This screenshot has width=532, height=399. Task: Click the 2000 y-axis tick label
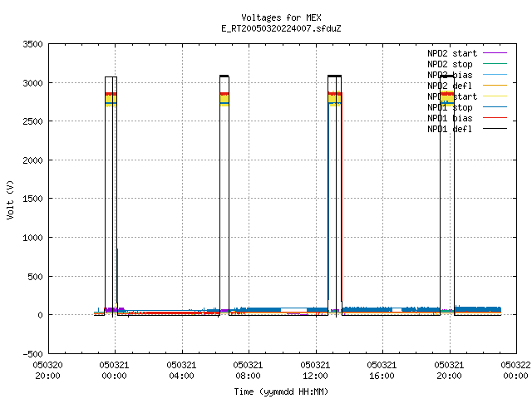coord(32,160)
